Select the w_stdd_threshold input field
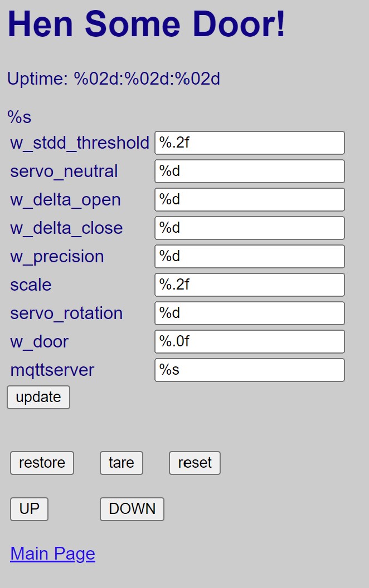369x588 pixels. coord(249,143)
